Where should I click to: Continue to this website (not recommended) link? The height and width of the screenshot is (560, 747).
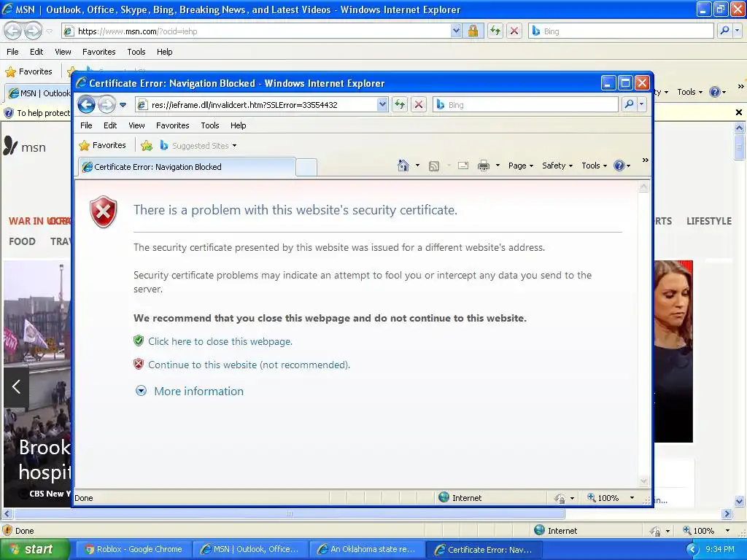pos(249,365)
